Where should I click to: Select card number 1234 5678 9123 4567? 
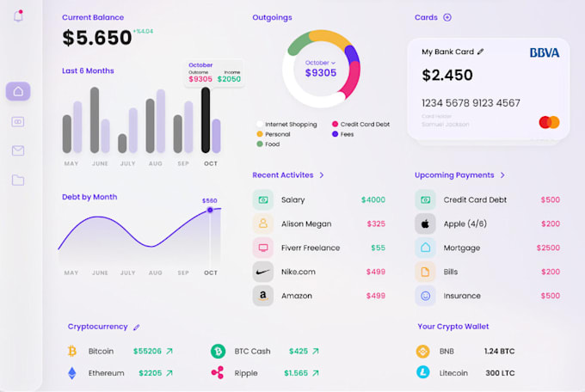471,103
